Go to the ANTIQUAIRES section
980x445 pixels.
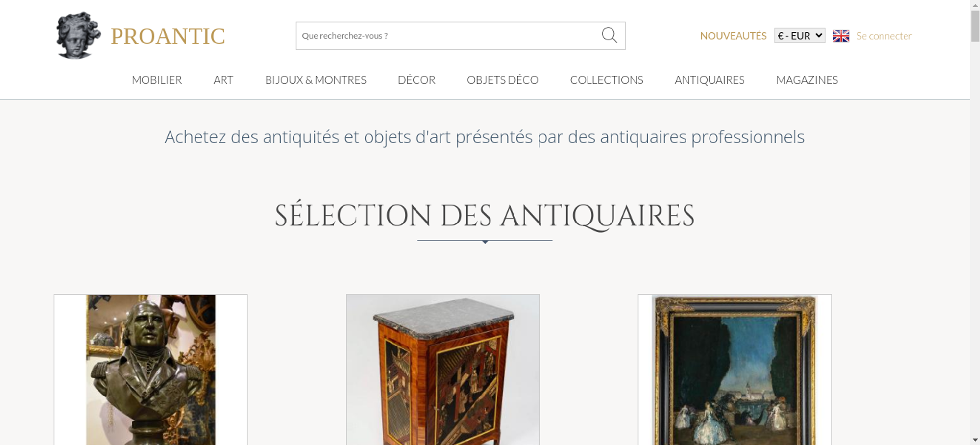710,80
